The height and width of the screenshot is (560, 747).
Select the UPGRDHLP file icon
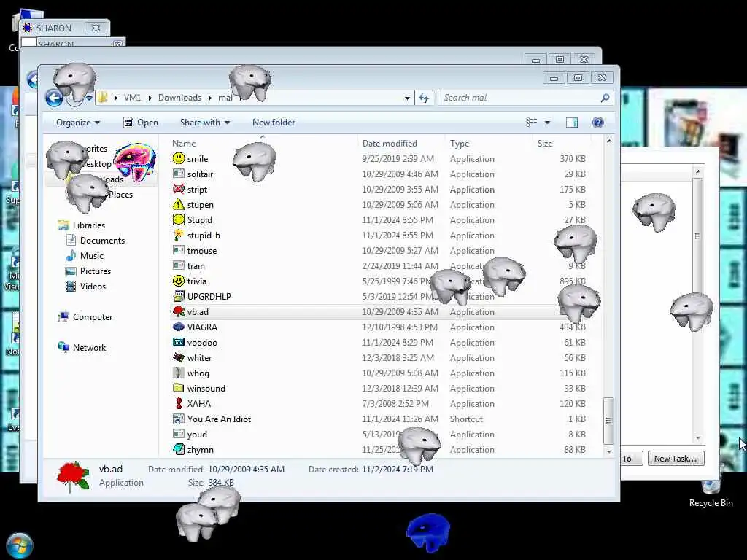click(x=179, y=296)
